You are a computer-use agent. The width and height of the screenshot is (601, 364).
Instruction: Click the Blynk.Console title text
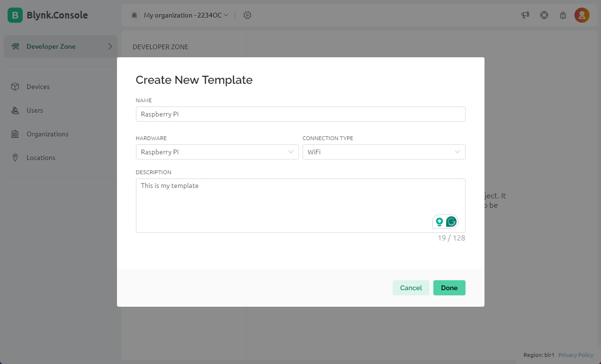pos(57,15)
